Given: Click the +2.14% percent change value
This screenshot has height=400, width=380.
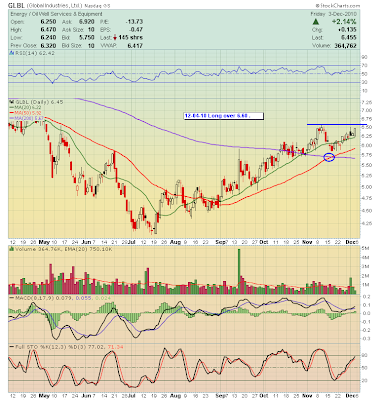Looking at the screenshot, I should click(x=344, y=22).
